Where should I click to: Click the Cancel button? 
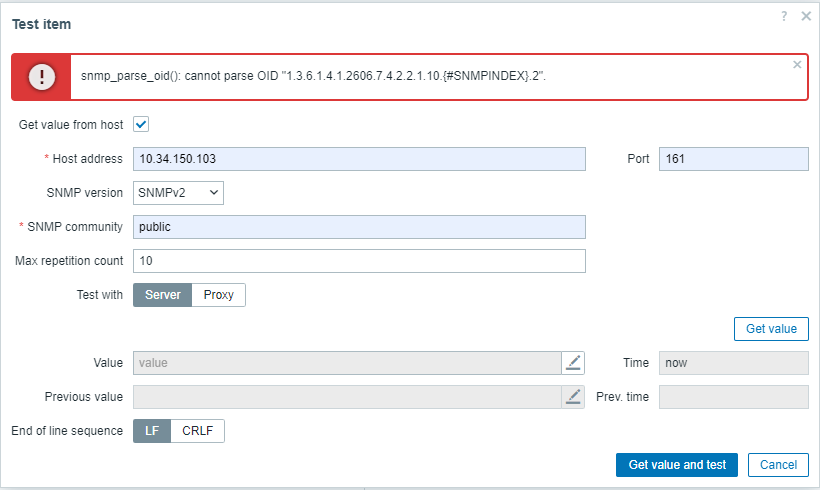pyautogui.click(x=778, y=465)
